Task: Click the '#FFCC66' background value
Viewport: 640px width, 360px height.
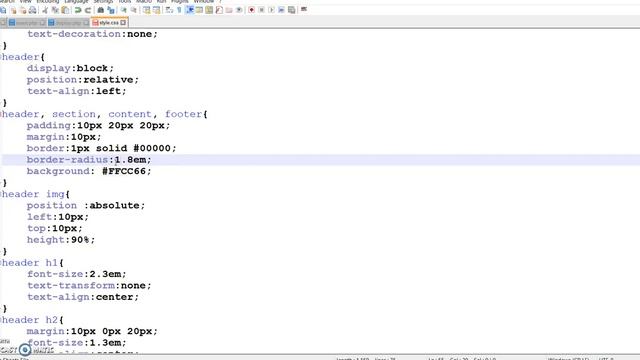Action: click(124, 171)
